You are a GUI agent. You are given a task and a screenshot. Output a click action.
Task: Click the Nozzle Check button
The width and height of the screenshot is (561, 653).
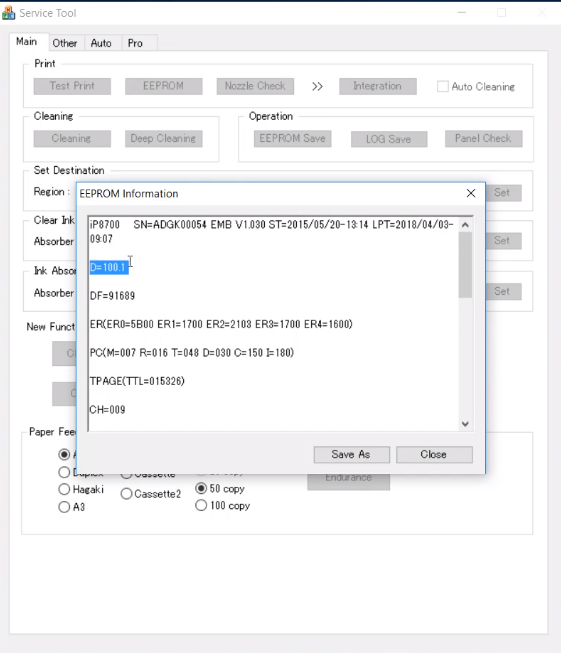pyautogui.click(x=255, y=86)
